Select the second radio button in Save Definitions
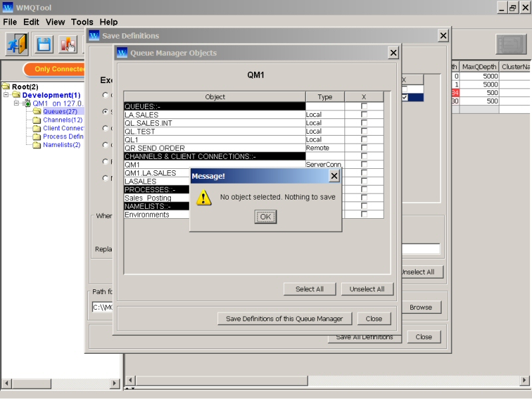 106,111
